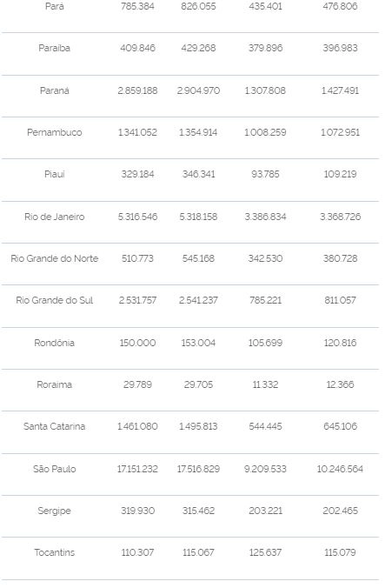This screenshot has height=588, width=385.
Task: Click the Rondônia value 150.000
Action: tap(137, 343)
